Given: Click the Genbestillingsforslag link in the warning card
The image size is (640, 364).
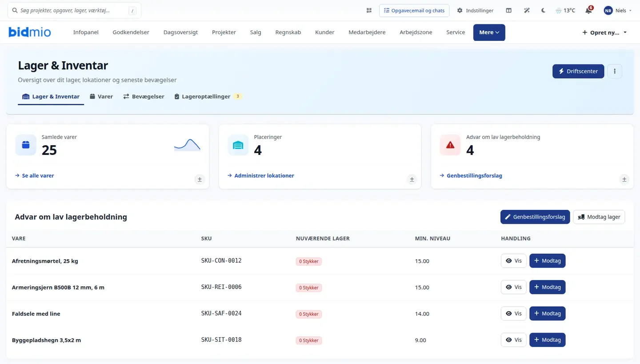Looking at the screenshot, I should (x=471, y=176).
